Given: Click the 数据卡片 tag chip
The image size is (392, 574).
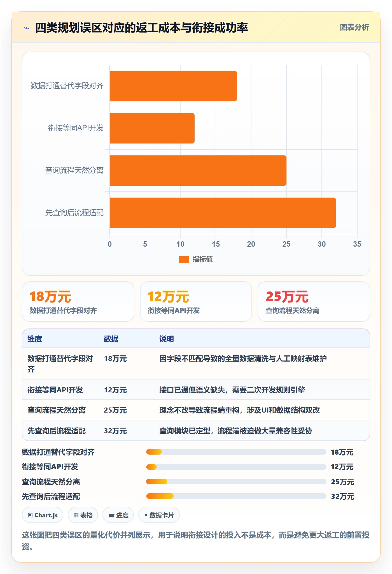Looking at the screenshot, I should 159,515.
